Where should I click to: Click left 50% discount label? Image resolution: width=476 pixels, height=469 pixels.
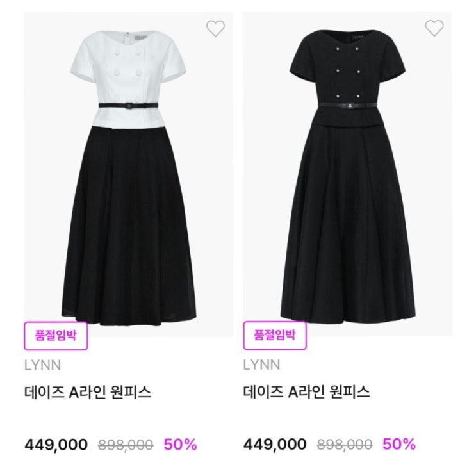coord(181,445)
